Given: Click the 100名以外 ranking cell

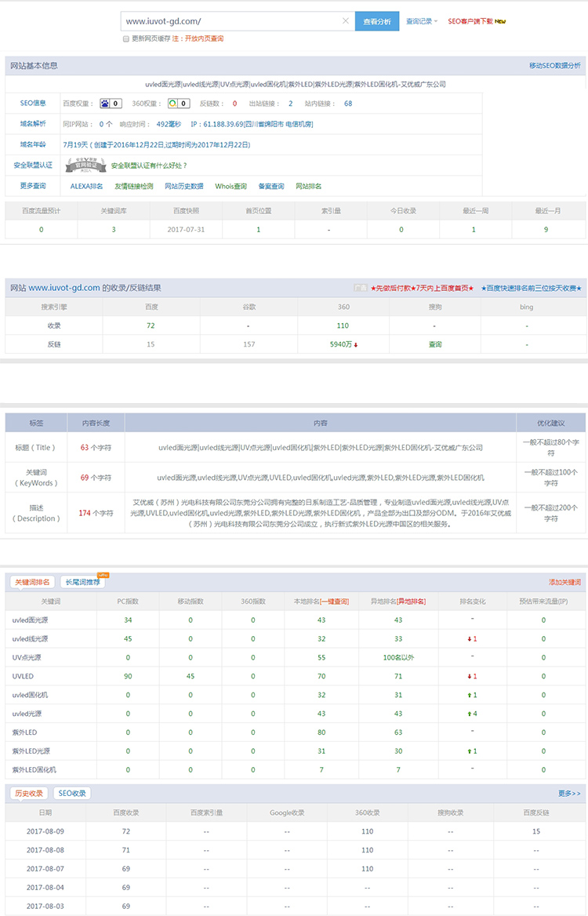Looking at the screenshot, I should pos(398,658).
